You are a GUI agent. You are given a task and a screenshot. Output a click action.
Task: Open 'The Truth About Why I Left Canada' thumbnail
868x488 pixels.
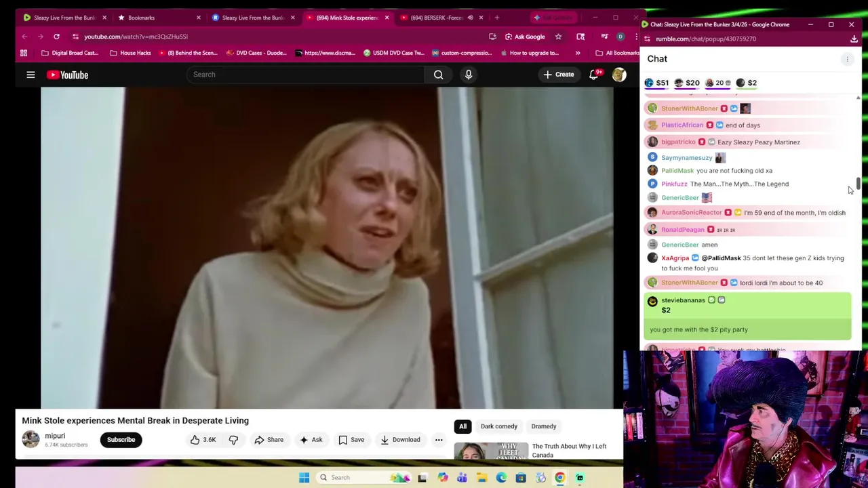tap(491, 451)
